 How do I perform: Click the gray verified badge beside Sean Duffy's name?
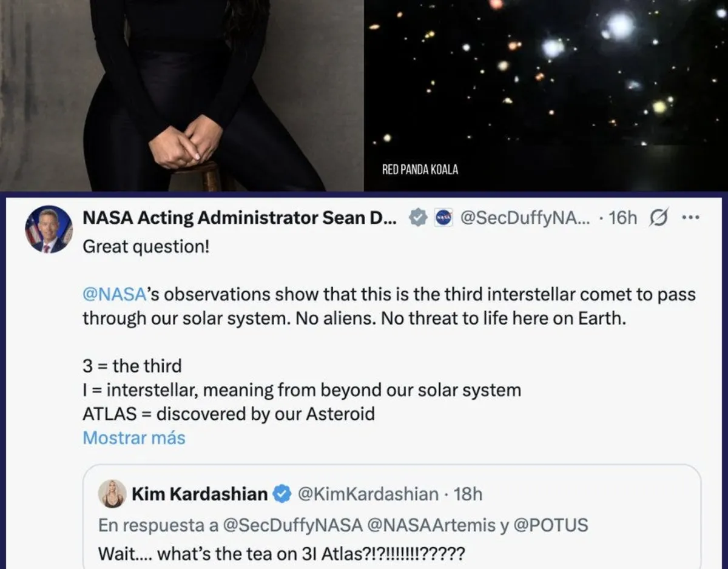click(417, 218)
